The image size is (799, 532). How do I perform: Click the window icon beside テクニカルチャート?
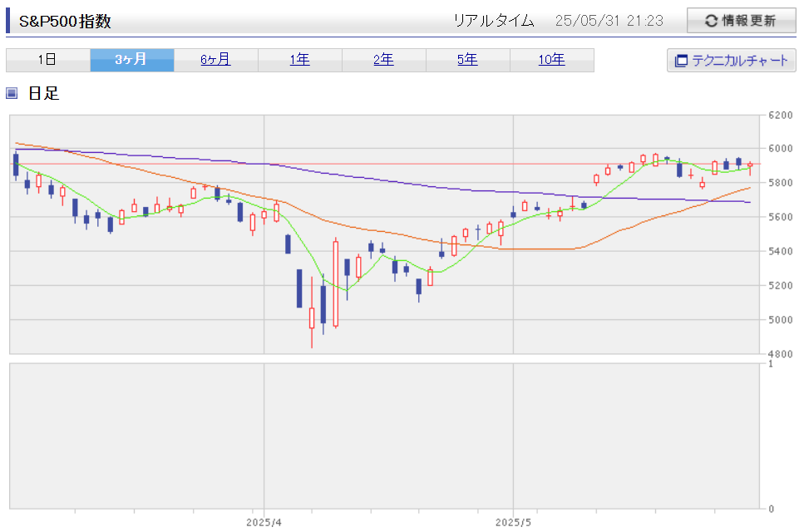(x=681, y=62)
